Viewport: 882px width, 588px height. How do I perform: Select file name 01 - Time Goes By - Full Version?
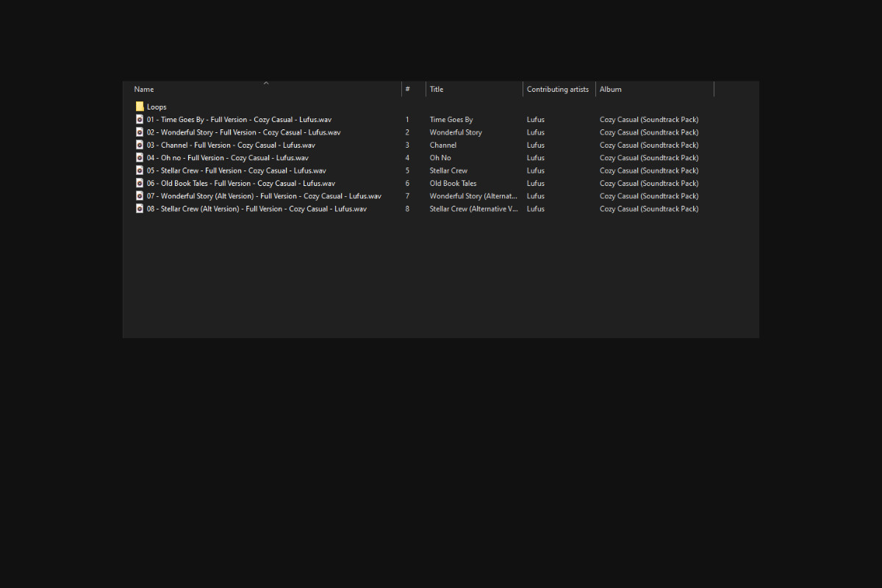[239, 119]
